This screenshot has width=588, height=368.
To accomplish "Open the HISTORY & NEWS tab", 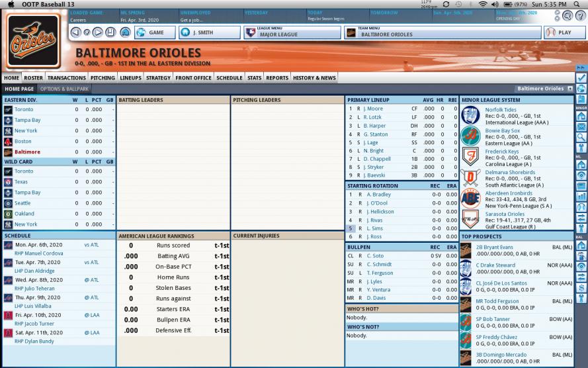I will click(314, 77).
